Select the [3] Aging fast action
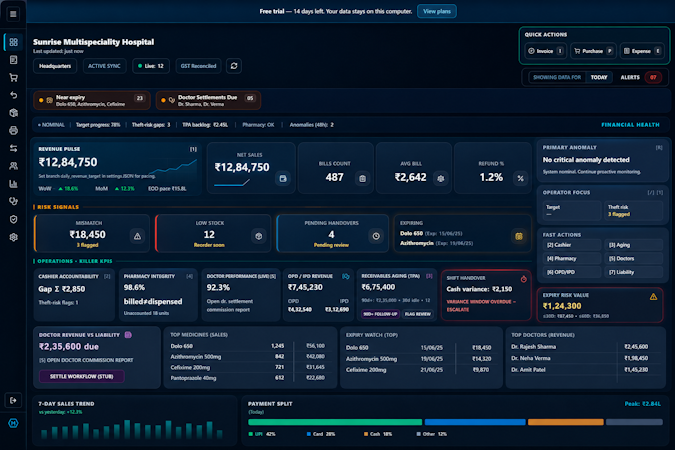This screenshot has height=450, width=675. [x=633, y=245]
